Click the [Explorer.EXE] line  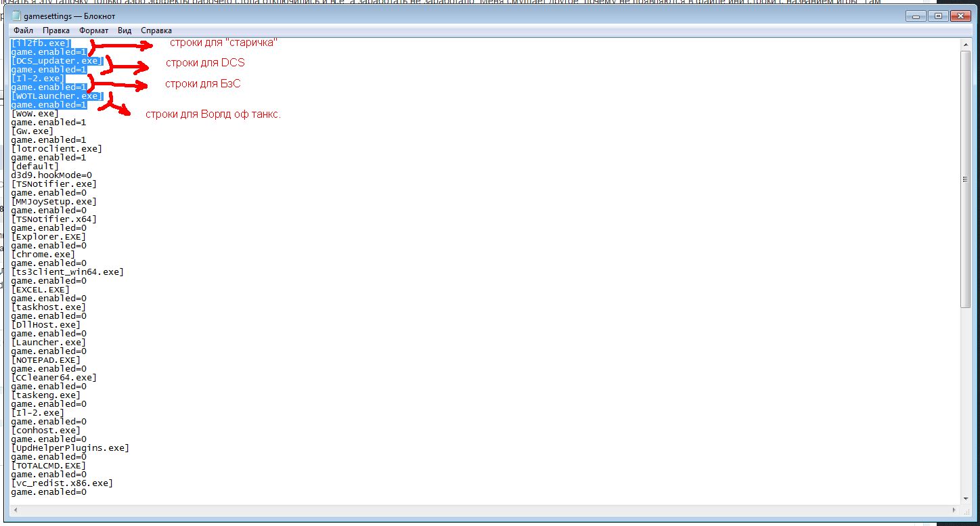click(x=49, y=236)
